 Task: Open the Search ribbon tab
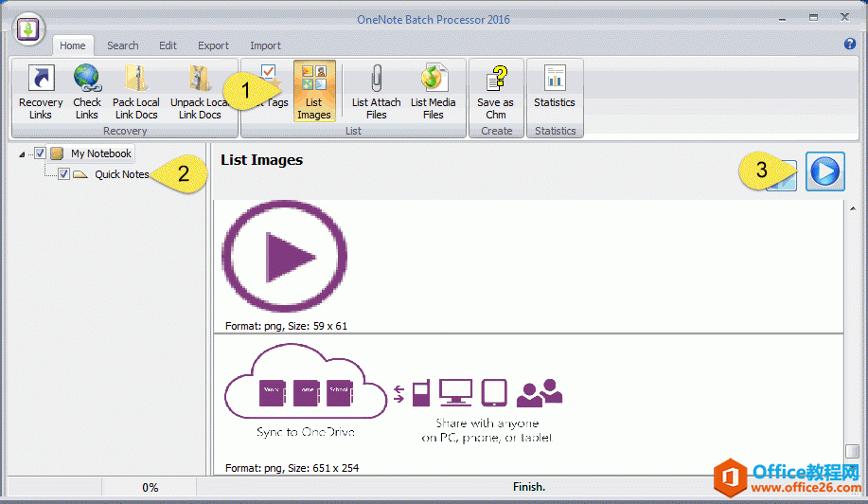coord(123,45)
